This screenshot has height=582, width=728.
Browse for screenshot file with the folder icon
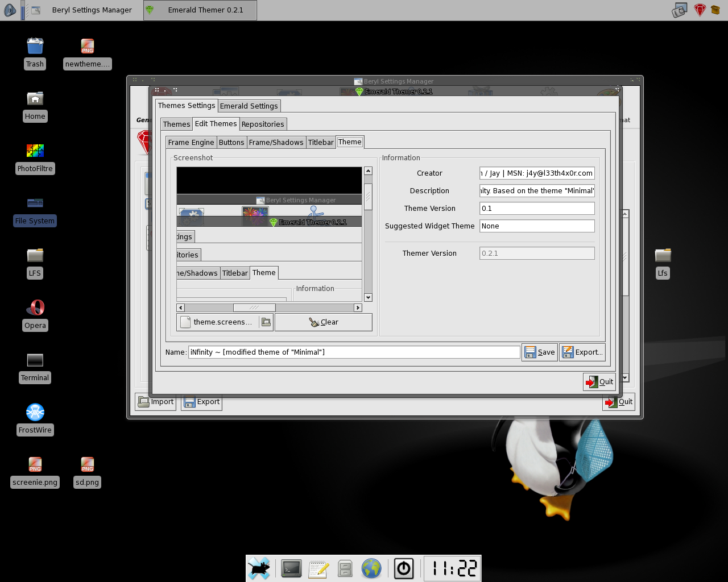[266, 322]
